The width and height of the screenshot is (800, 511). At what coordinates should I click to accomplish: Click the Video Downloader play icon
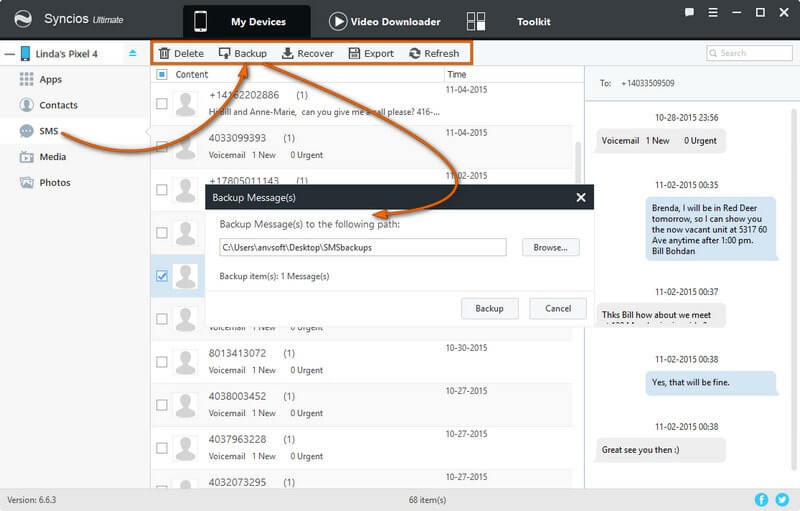[338, 21]
